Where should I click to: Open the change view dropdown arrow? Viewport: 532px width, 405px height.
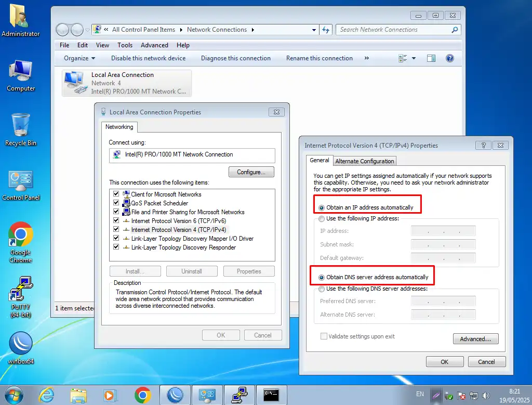(414, 58)
